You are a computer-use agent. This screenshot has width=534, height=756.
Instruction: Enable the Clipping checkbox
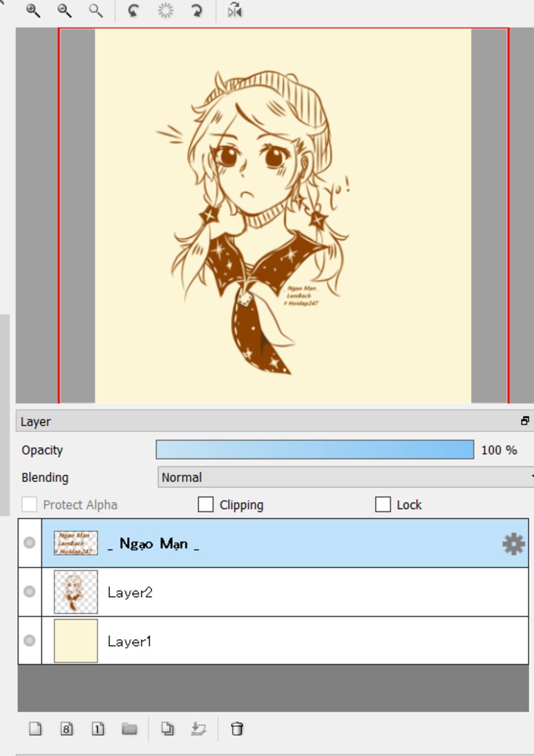205,504
